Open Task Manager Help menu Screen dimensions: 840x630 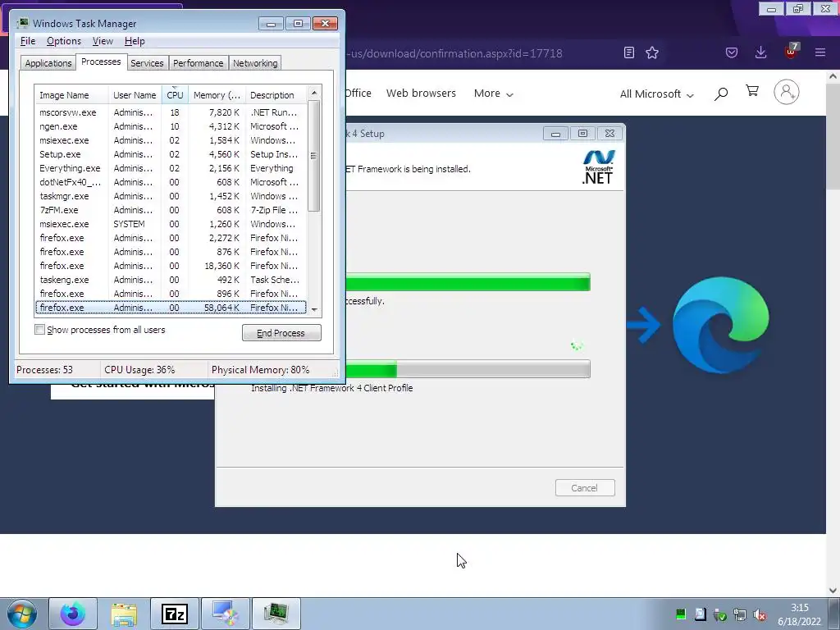point(135,41)
